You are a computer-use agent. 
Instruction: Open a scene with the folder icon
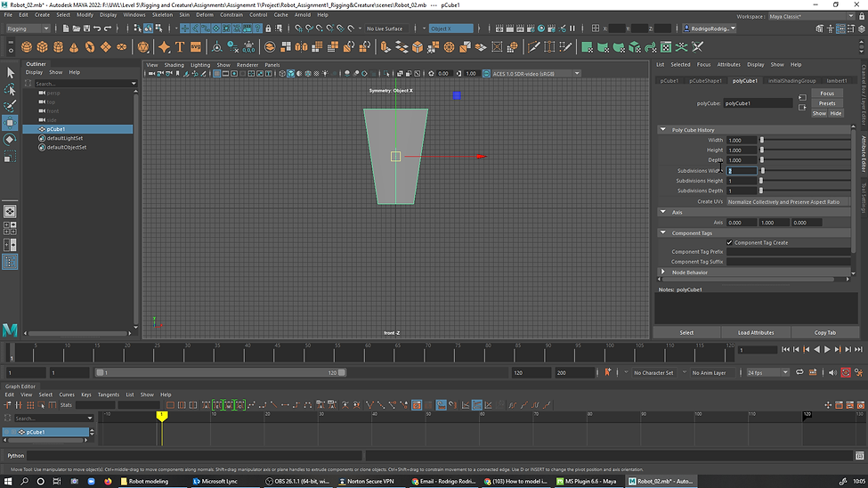[76, 28]
